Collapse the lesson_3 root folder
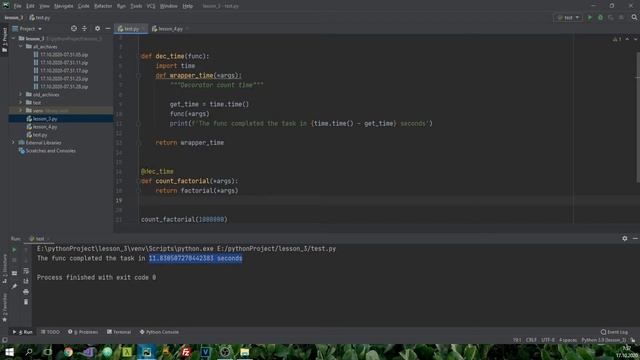The height and width of the screenshot is (360, 640). click(x=13, y=38)
